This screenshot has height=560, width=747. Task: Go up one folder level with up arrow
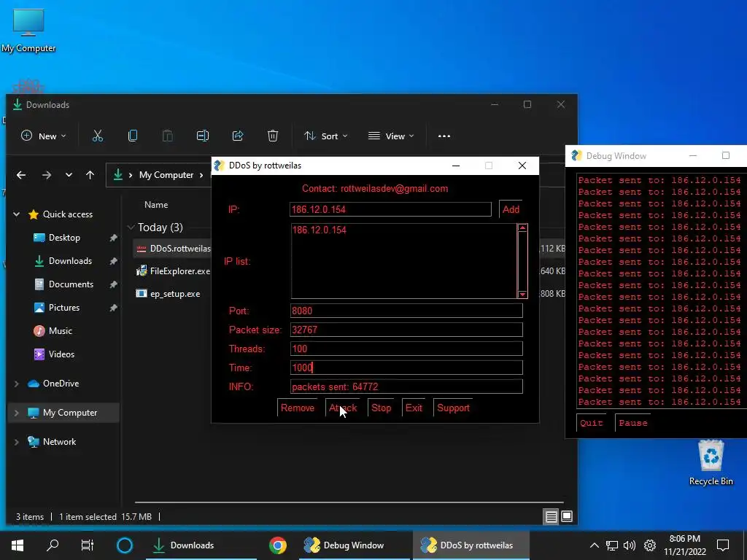click(x=90, y=175)
